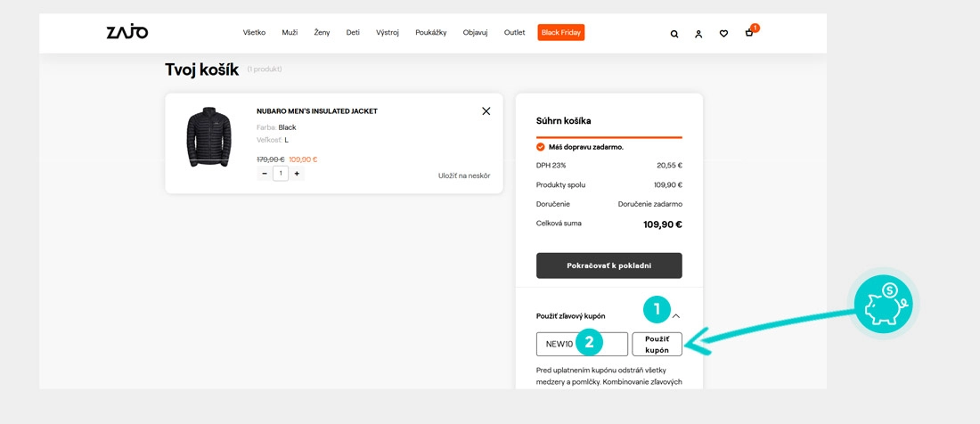This screenshot has height=424, width=980.
Task: Open the search icon in header
Action: [674, 34]
